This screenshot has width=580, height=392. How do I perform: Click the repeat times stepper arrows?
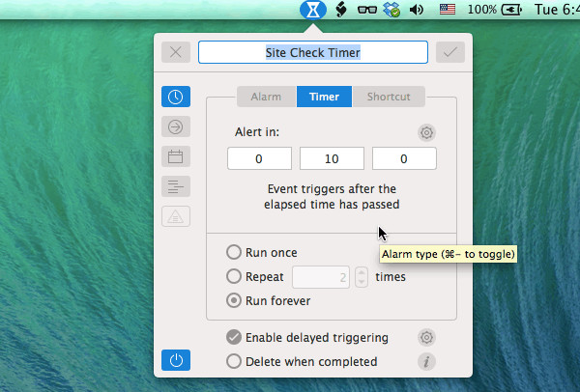coord(362,277)
